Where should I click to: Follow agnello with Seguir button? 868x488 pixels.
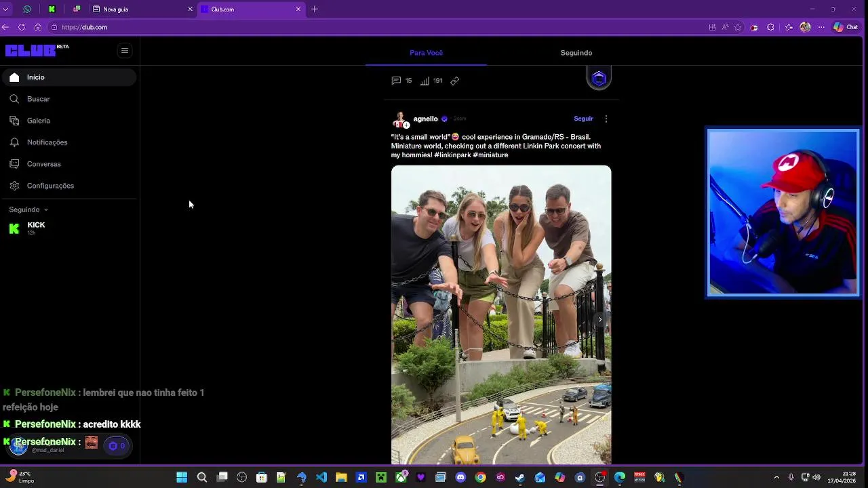pyautogui.click(x=583, y=119)
